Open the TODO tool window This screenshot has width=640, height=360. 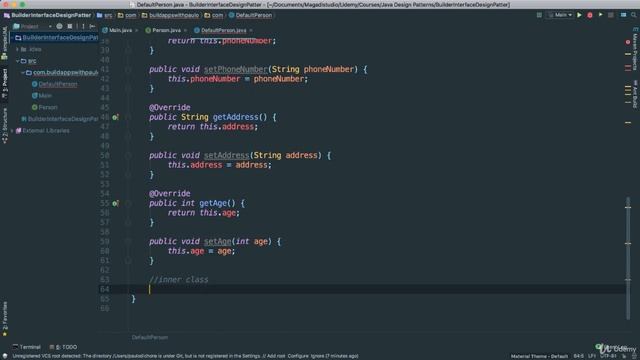[63, 347]
